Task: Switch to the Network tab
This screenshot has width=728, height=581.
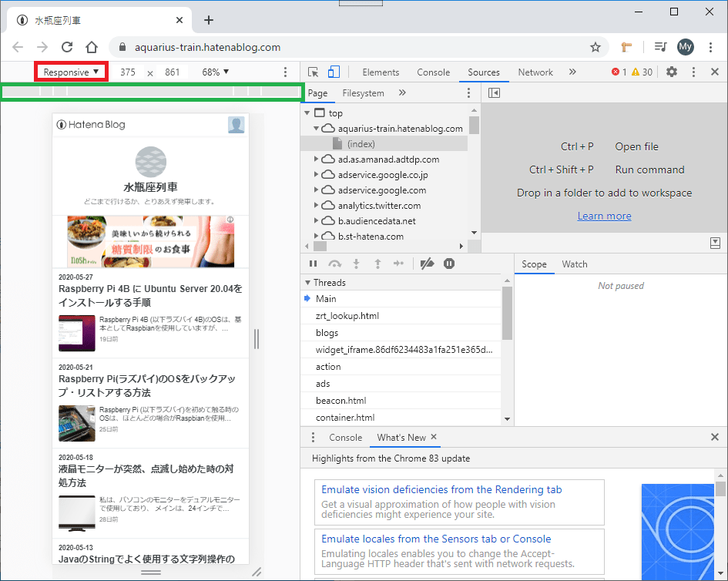Action: tap(535, 72)
